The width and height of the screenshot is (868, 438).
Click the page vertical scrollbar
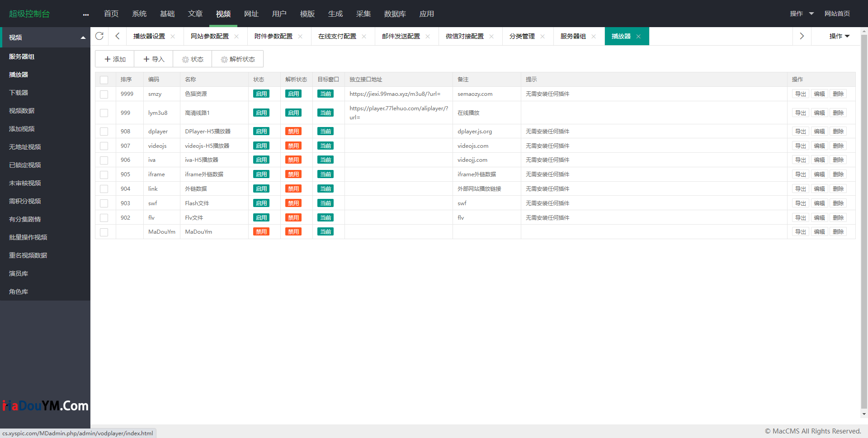864,221
